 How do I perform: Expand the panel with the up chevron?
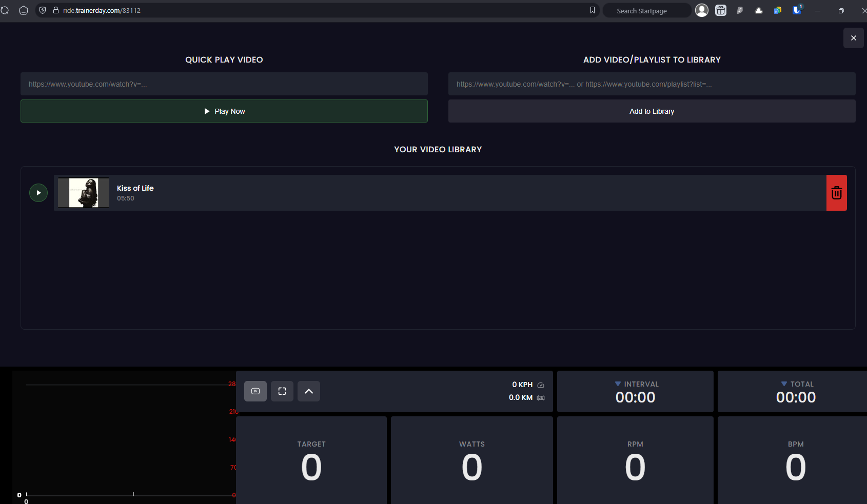(x=309, y=391)
